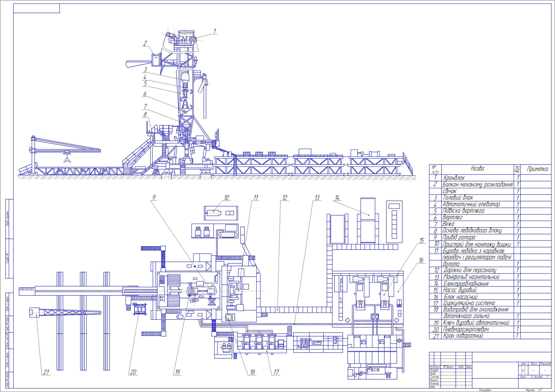This screenshot has height=392, width=555.
Task: Click drawing callout number 8 near the platform
Action: (x=145, y=115)
